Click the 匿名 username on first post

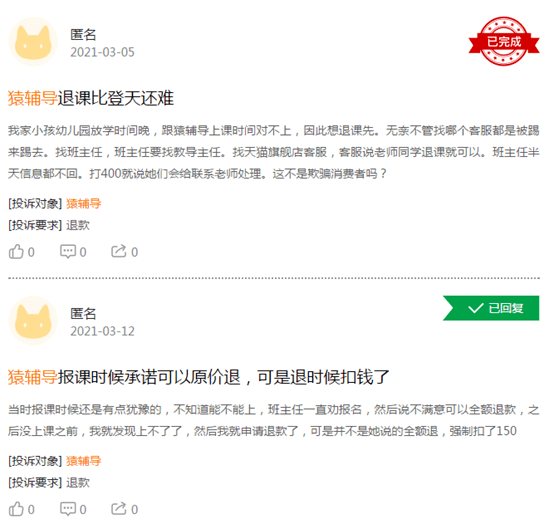tap(83, 35)
